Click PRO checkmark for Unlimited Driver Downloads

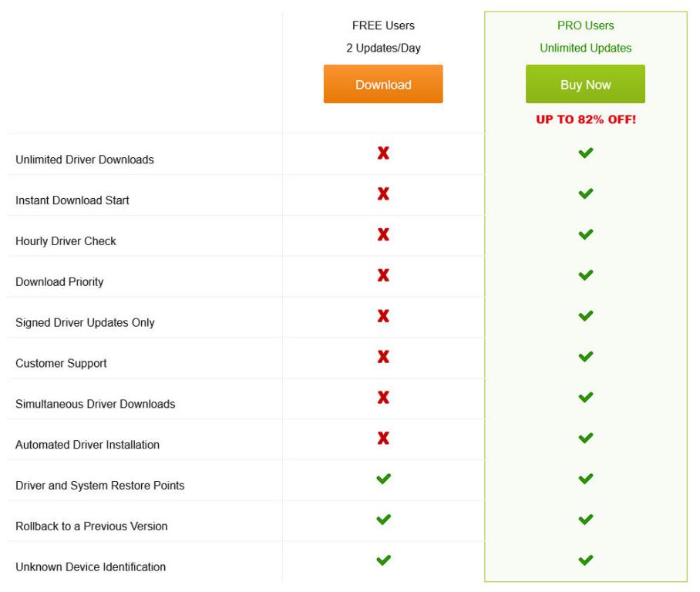point(586,153)
